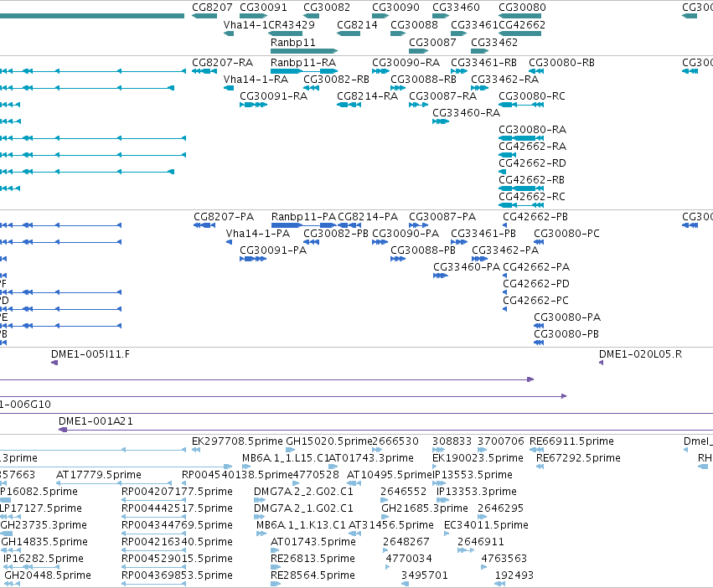The width and height of the screenshot is (713, 588).
Task: Click EST GH20448.5prime
Action: coord(13,584)
